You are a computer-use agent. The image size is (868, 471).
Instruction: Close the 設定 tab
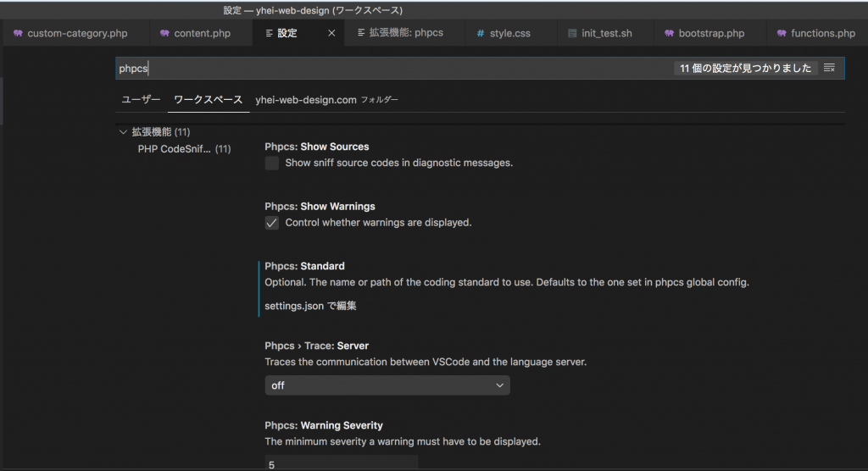331,33
